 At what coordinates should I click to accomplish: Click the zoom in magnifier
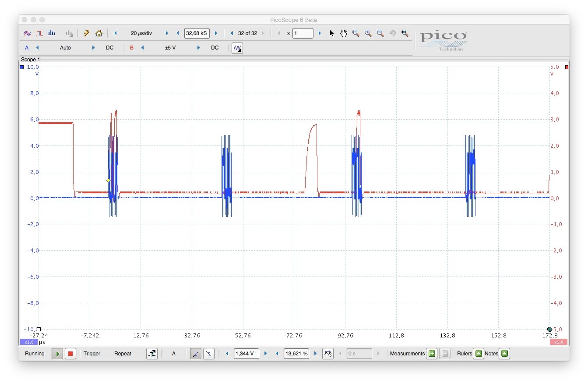coord(368,33)
